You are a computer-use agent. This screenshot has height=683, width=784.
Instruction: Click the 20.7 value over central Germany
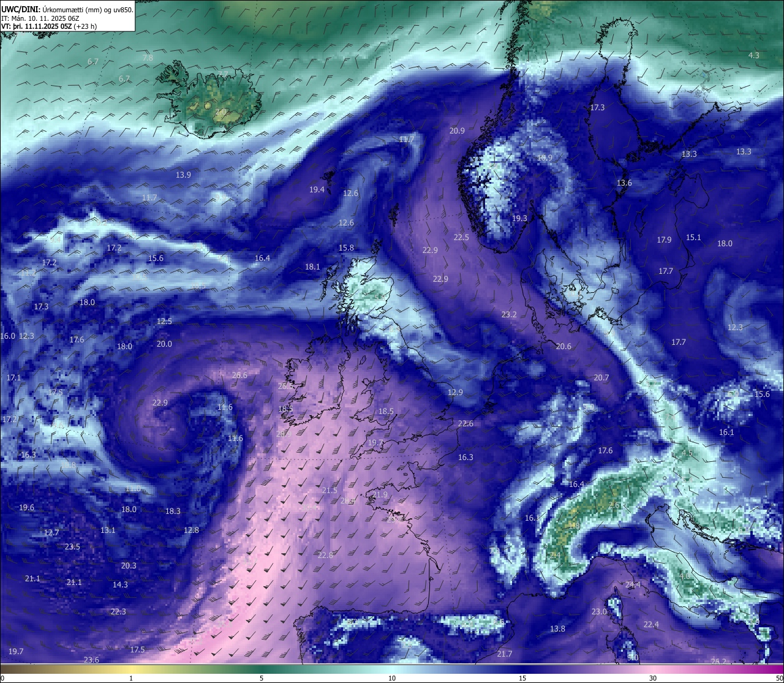(x=601, y=377)
